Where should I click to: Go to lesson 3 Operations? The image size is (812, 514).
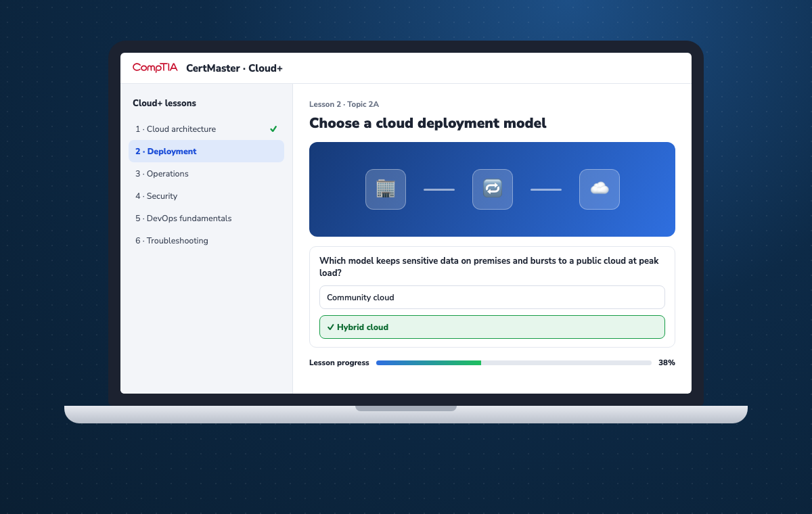[x=206, y=174]
